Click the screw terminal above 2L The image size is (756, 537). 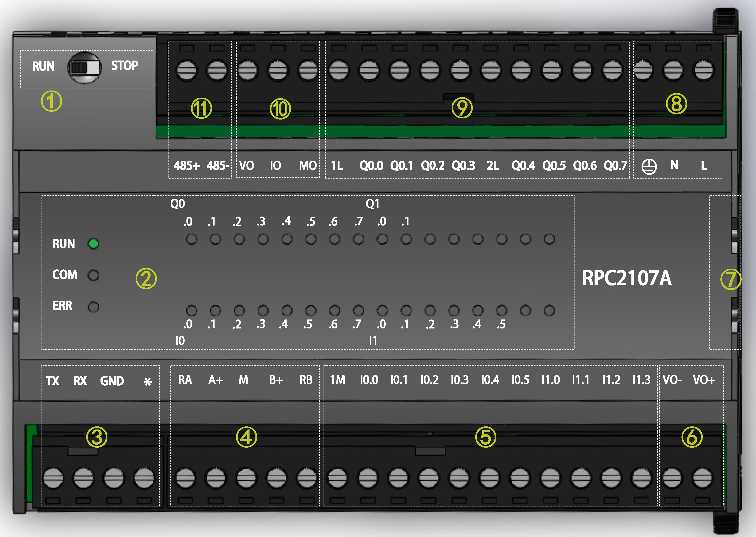pyautogui.click(x=491, y=70)
